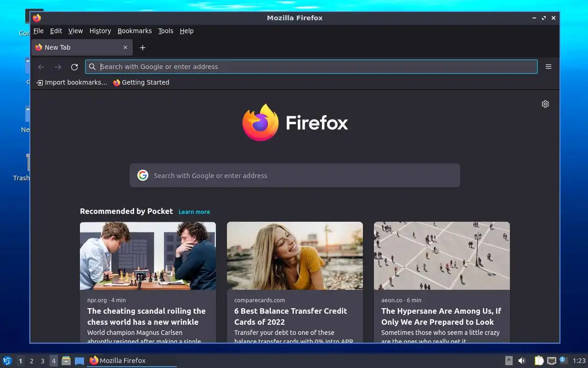Open the Bookmarks menu
This screenshot has height=368, width=588.
click(x=135, y=31)
